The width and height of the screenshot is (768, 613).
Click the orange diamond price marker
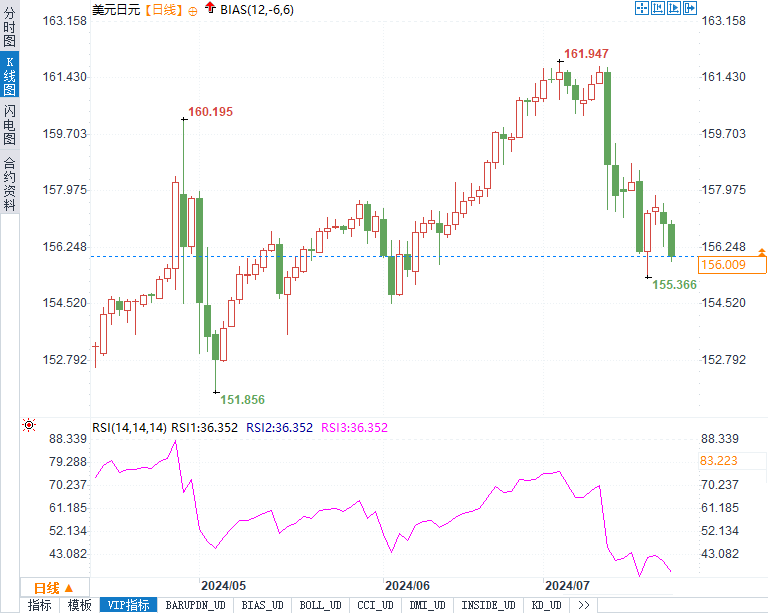[x=762, y=251]
